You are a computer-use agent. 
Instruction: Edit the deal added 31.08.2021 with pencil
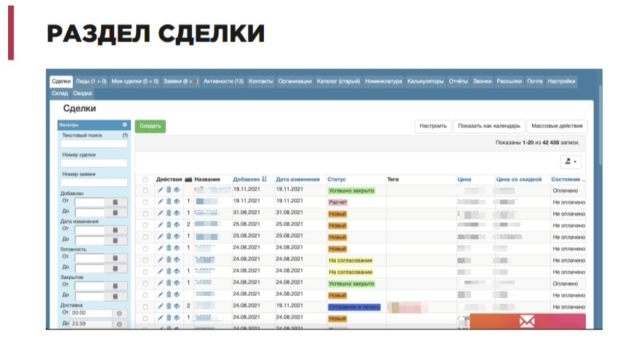coord(160,213)
